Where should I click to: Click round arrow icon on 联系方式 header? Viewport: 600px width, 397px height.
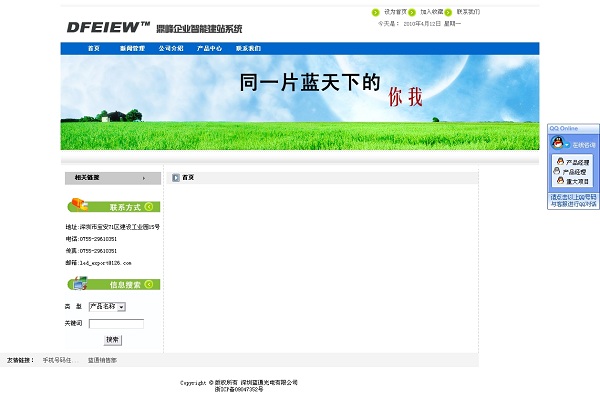[149, 207]
